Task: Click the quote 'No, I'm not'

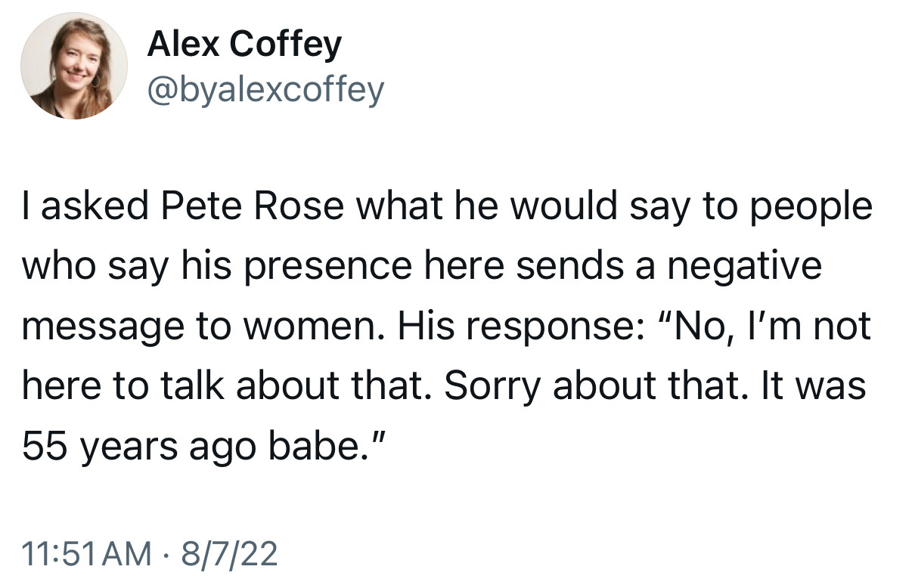Action: click(x=757, y=326)
